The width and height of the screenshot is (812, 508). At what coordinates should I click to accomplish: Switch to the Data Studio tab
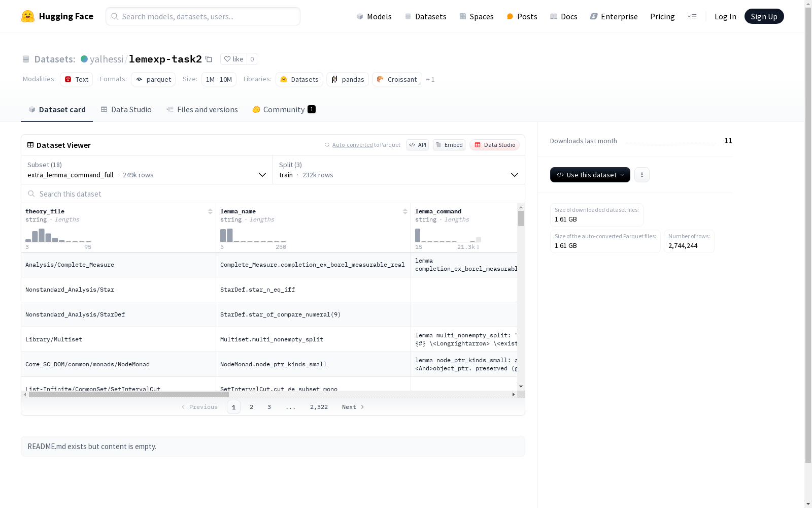[x=126, y=110]
